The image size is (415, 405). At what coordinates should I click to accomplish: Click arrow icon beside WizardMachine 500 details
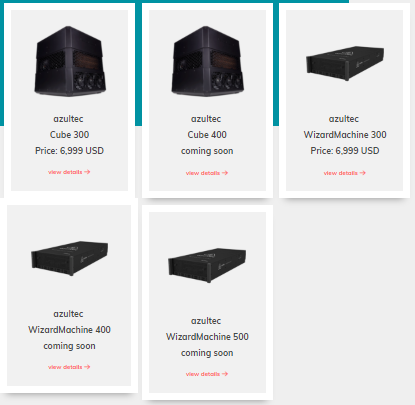225,374
